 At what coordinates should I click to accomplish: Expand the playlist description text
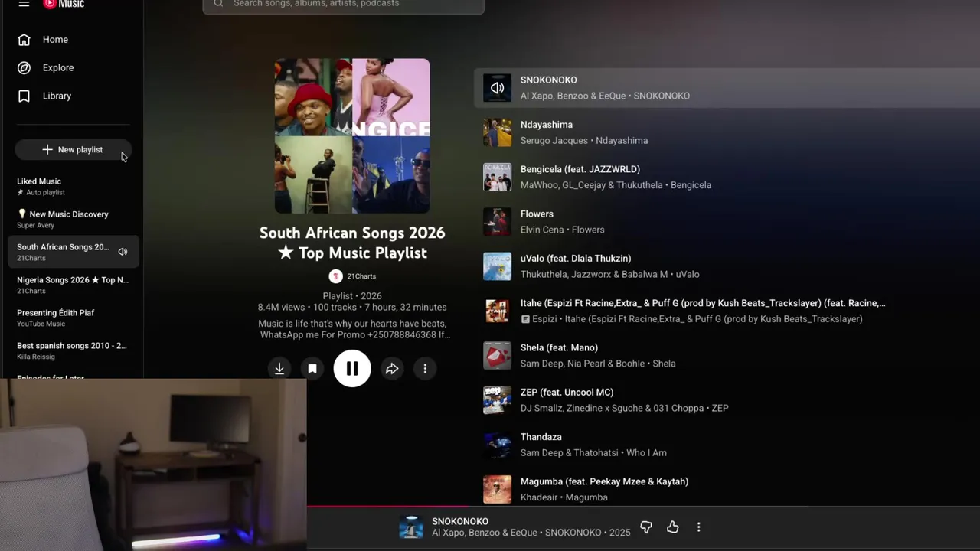click(x=354, y=329)
